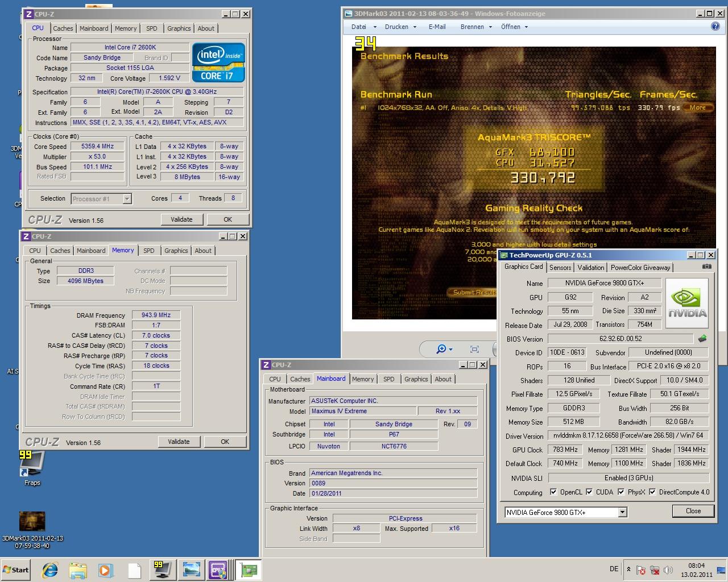This screenshot has width=728, height=582.
Task: Click the Z icon in CPU-Z Mainboard window title
Action: tap(266, 365)
